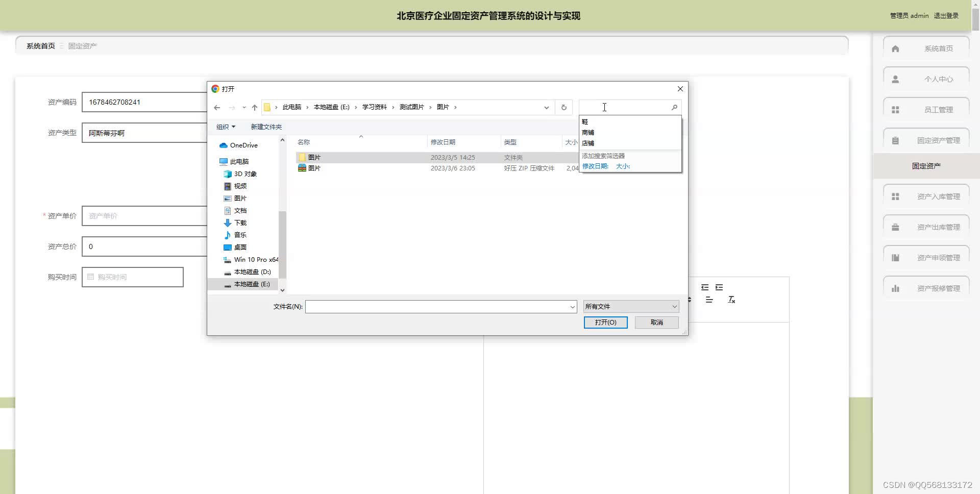
Task: Click the 打开(O) button
Action: (x=605, y=323)
